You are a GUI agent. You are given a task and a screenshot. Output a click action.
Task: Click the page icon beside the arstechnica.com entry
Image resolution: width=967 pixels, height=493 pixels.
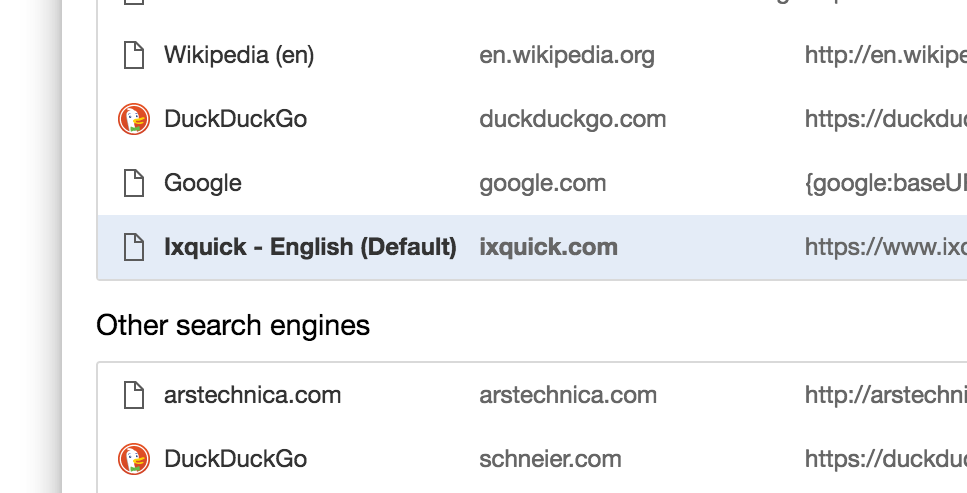coord(134,395)
